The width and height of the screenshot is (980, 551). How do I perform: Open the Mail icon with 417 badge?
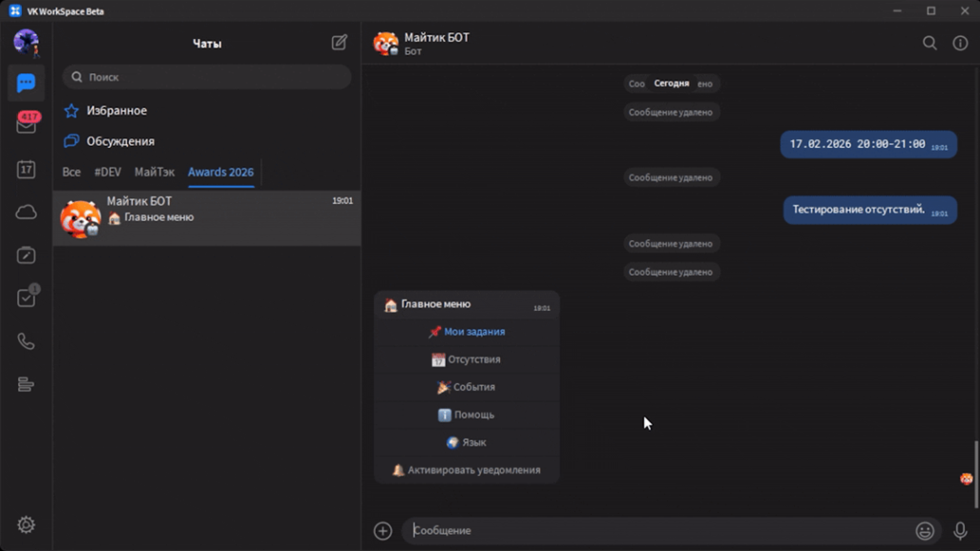(26, 125)
